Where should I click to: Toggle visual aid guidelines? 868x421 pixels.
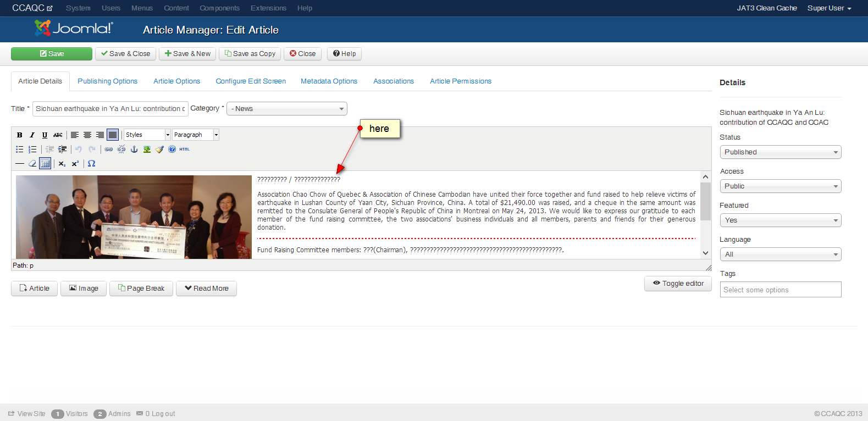pyautogui.click(x=45, y=163)
